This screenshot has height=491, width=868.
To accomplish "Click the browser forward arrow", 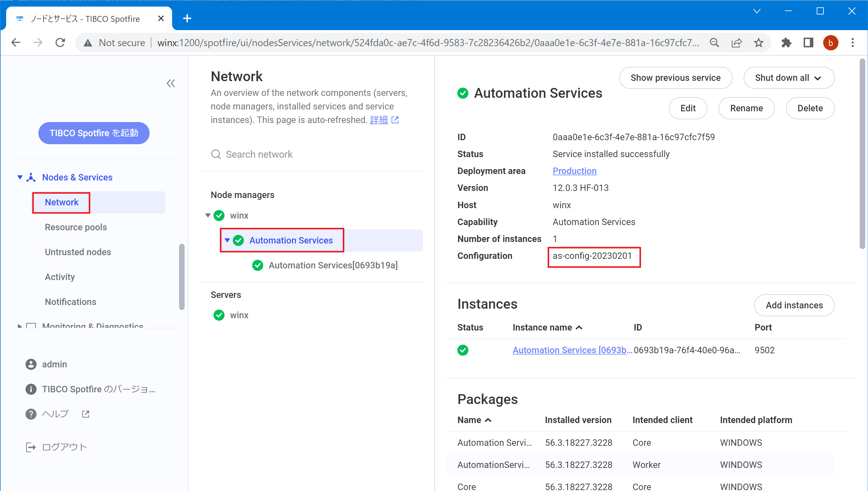I will tap(38, 43).
